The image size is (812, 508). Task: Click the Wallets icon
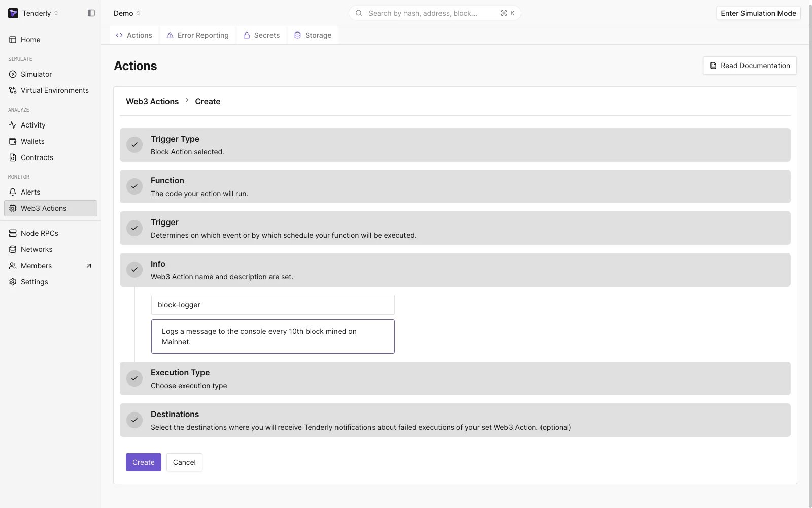click(x=13, y=141)
